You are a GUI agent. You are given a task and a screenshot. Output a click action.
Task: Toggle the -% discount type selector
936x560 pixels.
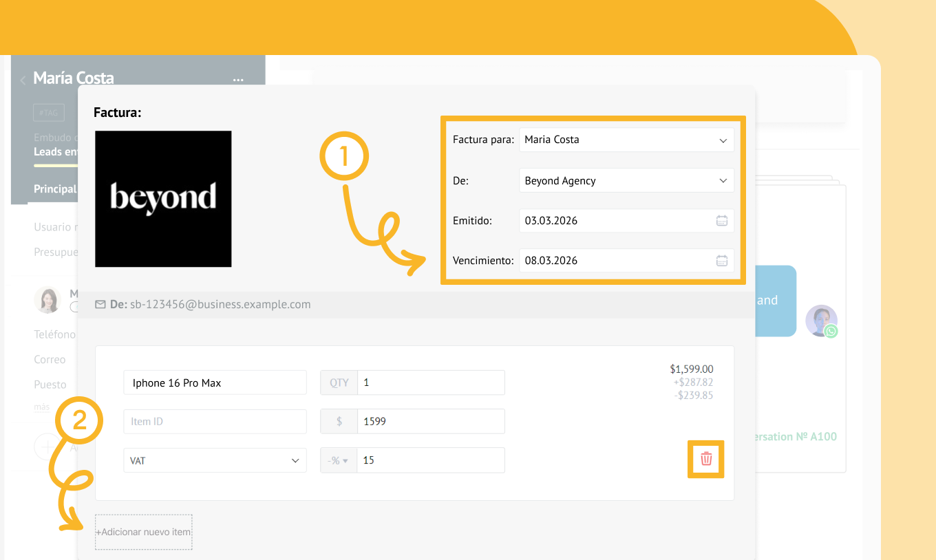338,460
